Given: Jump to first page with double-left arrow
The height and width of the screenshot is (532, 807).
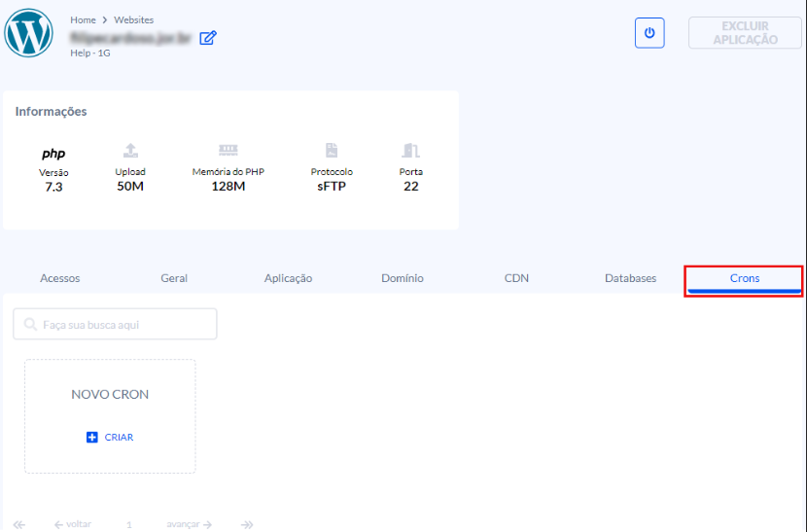Looking at the screenshot, I should click(x=19, y=524).
